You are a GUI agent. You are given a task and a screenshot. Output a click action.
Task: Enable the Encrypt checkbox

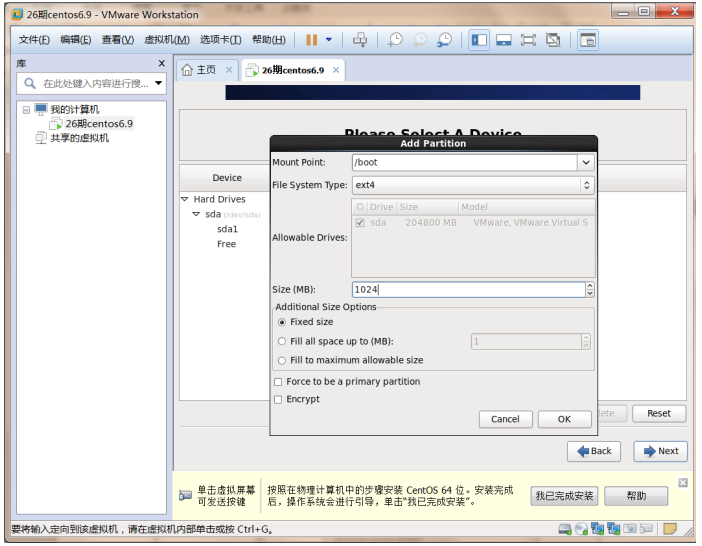coord(278,399)
